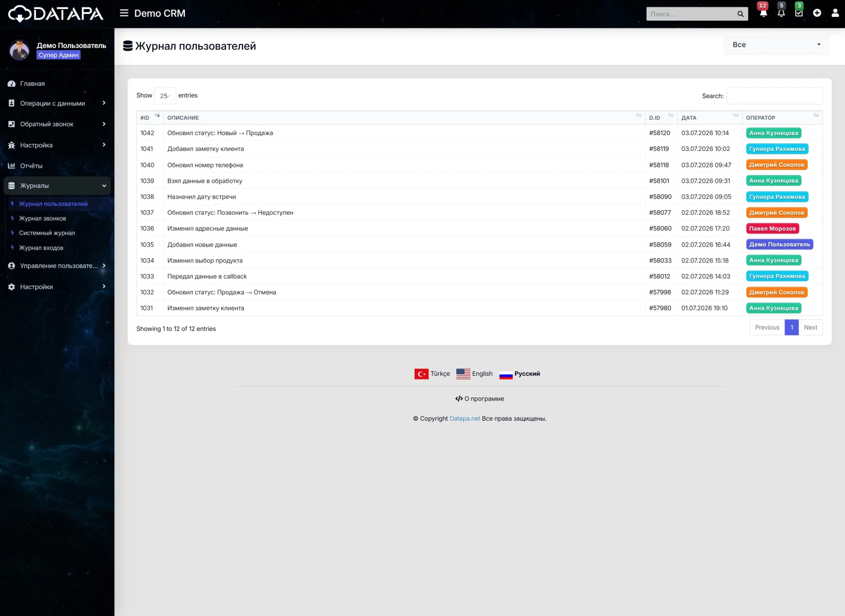Click Дмитрий Соколов badge in row 1040
The image size is (845, 616).
pos(776,165)
